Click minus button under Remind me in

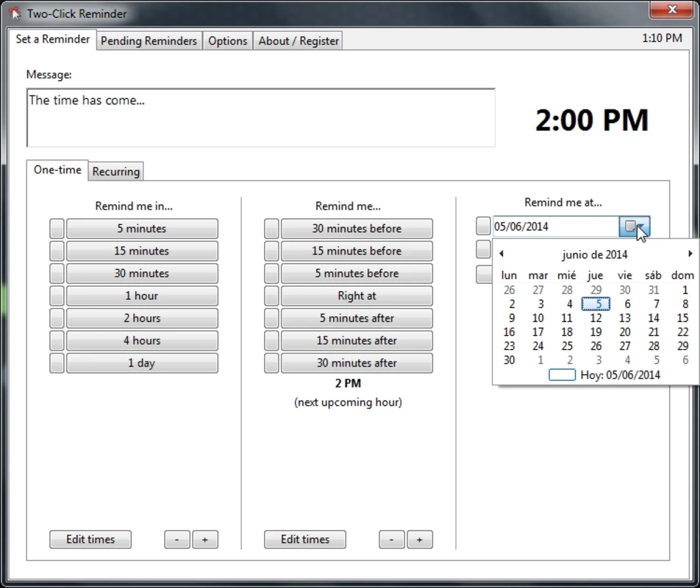[176, 539]
